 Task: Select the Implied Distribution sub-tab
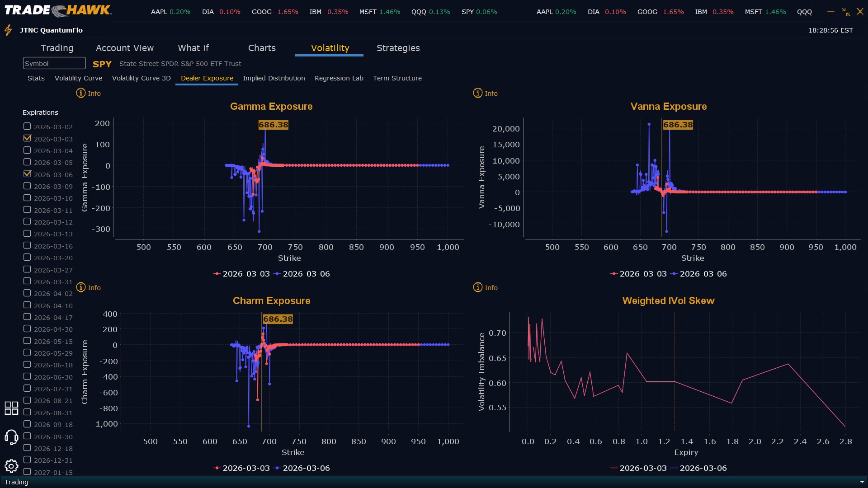(x=274, y=78)
